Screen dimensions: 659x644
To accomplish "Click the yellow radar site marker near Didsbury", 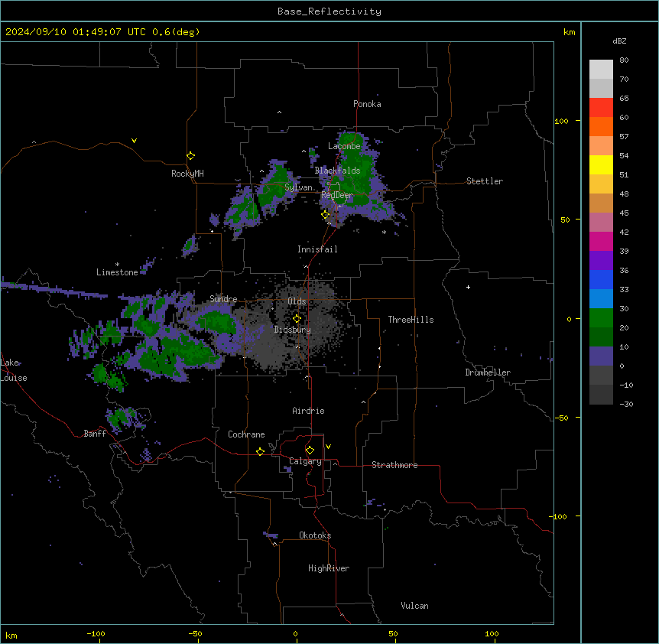I will click(297, 319).
